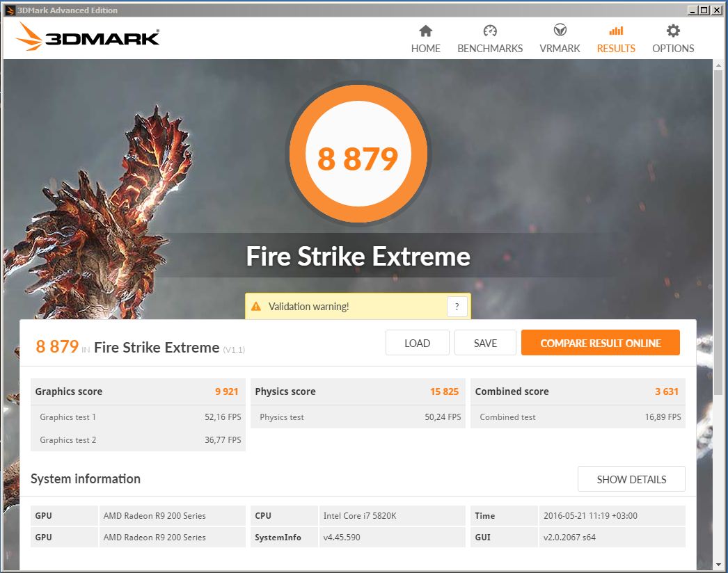Click the 52,16 FPS value

tap(223, 417)
